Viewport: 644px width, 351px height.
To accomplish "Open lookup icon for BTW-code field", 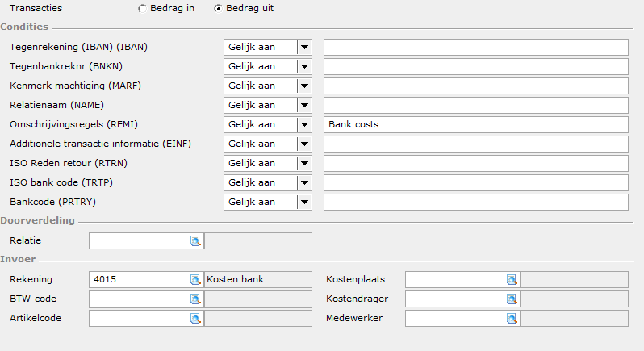I will pos(195,299).
